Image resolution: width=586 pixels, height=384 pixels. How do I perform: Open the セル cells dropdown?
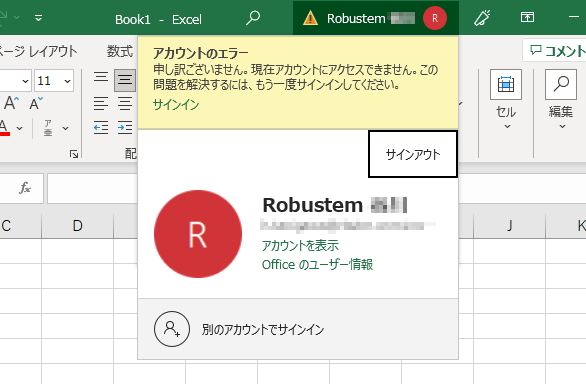coord(506,100)
